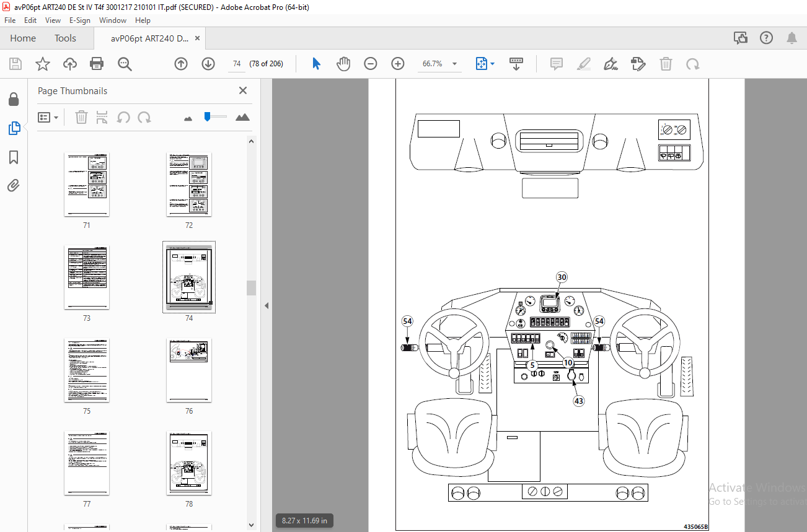This screenshot has width=807, height=532.
Task: Select page 75 thumbnail
Action: (x=87, y=370)
